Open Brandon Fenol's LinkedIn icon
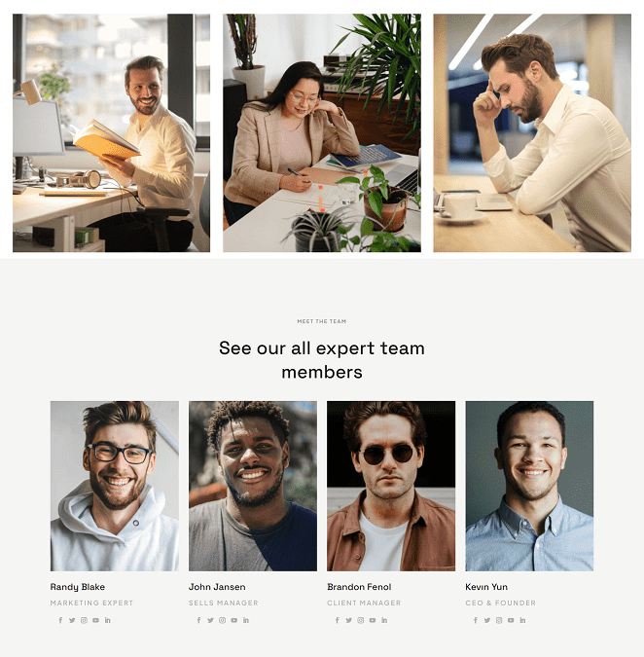 point(384,620)
